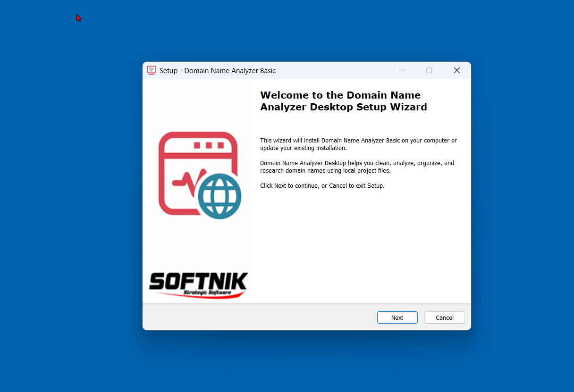
Task: Click the "Setup - Domain Name Analyzer Basic" title
Action: pos(218,71)
